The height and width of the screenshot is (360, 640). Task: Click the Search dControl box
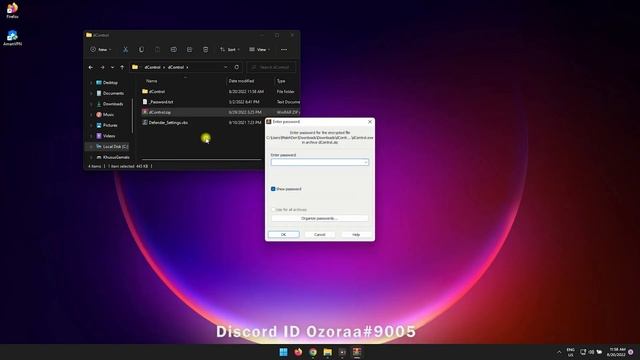tap(271, 67)
